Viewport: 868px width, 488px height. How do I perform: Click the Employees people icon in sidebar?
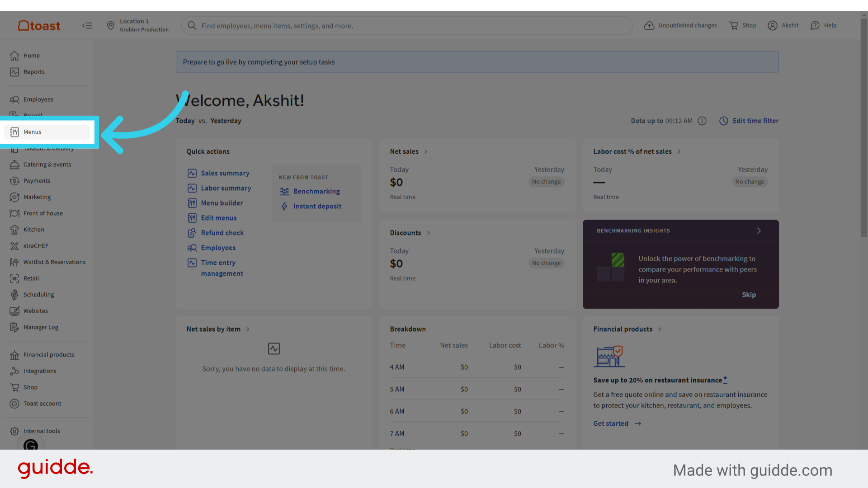tap(14, 99)
